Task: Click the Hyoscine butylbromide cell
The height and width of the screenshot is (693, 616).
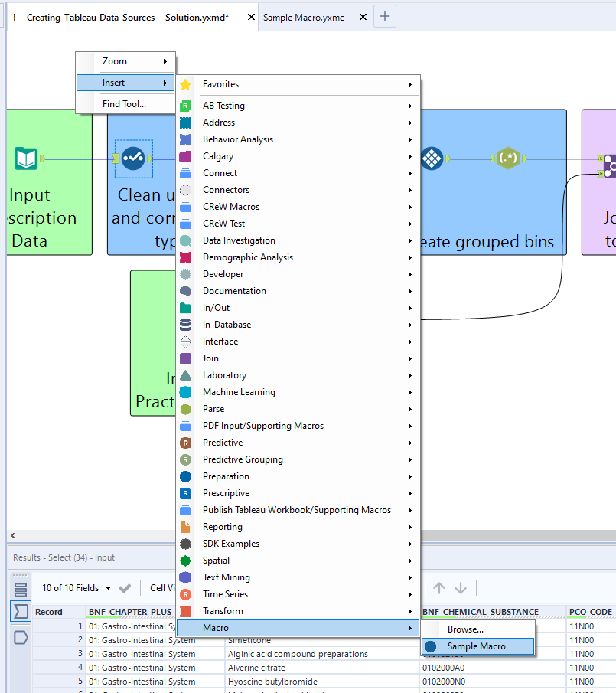Action: click(322, 682)
